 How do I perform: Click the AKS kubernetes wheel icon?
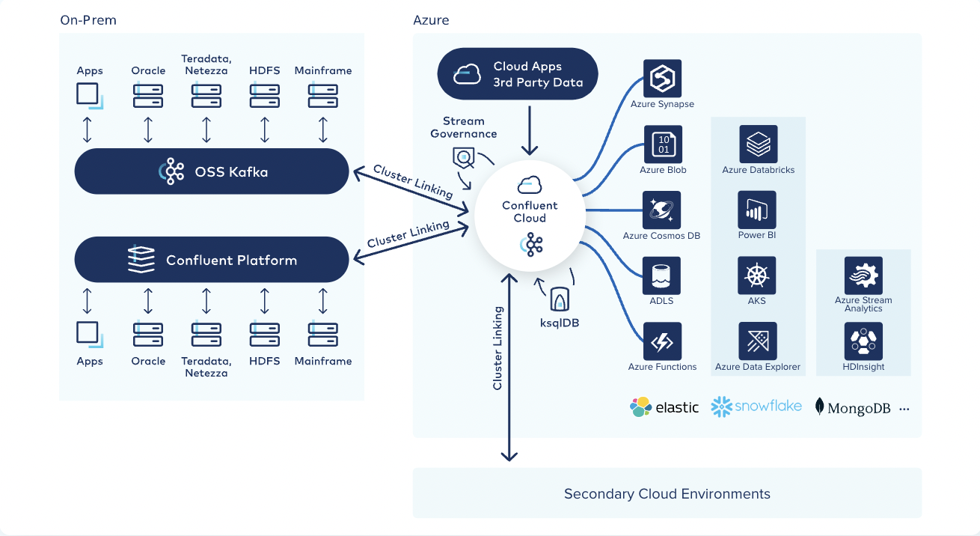[758, 275]
